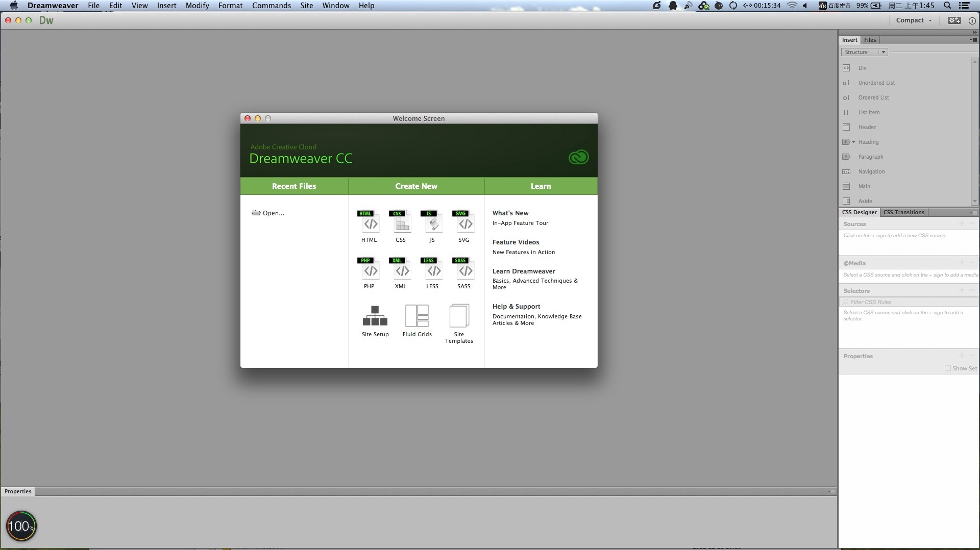The width and height of the screenshot is (980, 550).
Task: Create a new LESS file
Action: pyautogui.click(x=432, y=273)
